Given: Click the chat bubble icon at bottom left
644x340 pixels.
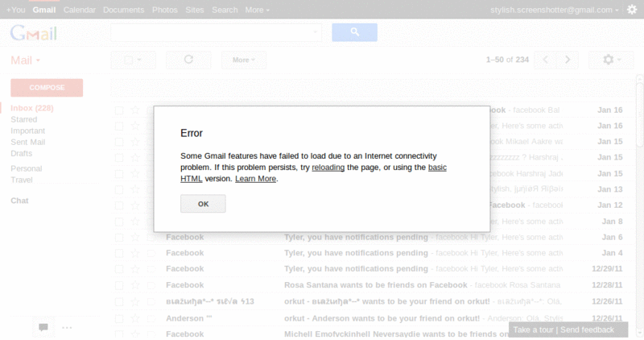Looking at the screenshot, I should point(43,327).
